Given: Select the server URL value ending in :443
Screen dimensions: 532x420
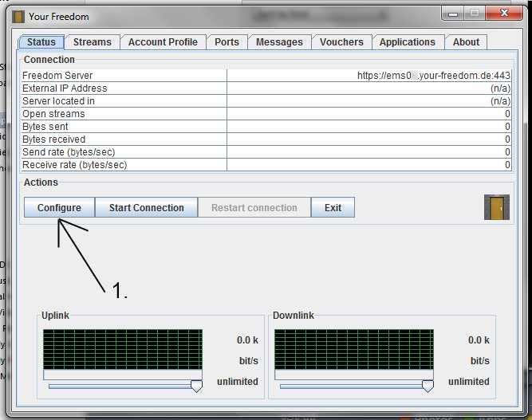Looking at the screenshot, I should (x=434, y=75).
